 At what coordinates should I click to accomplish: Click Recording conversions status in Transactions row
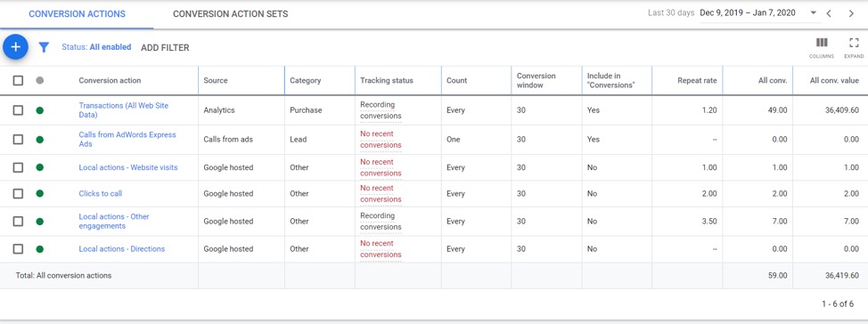tap(381, 110)
